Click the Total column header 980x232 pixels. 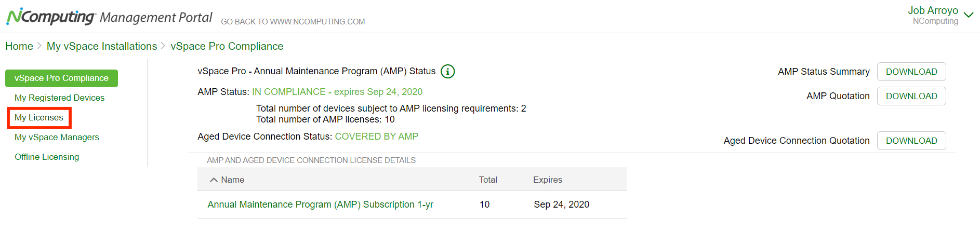click(x=487, y=180)
